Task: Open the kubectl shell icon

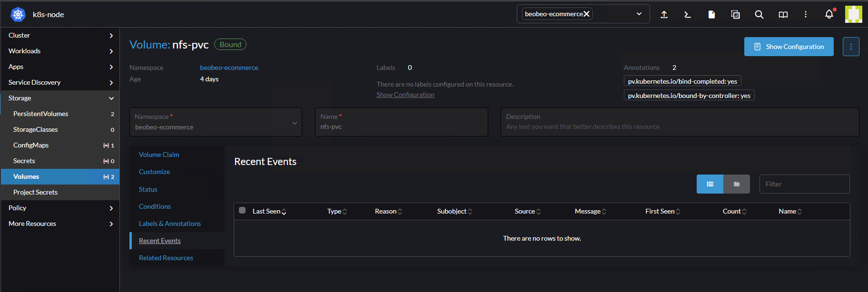Action: tap(688, 15)
